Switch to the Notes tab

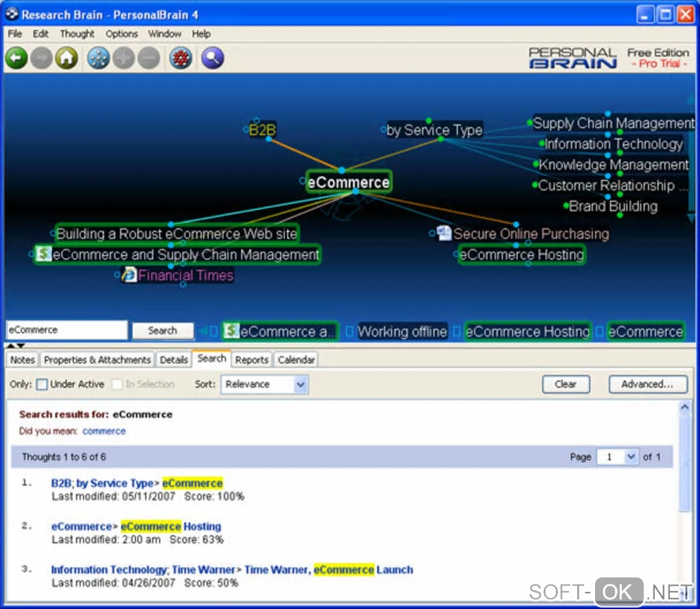click(23, 360)
